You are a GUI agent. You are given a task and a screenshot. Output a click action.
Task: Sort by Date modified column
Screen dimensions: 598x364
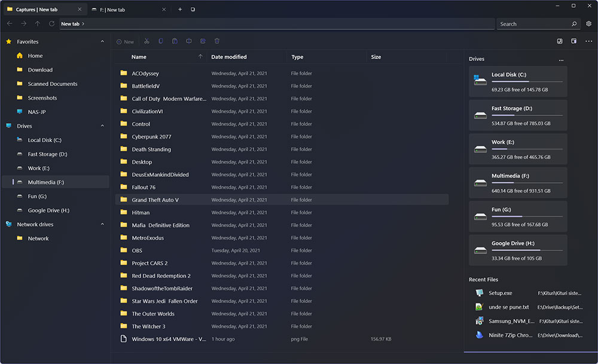click(229, 57)
